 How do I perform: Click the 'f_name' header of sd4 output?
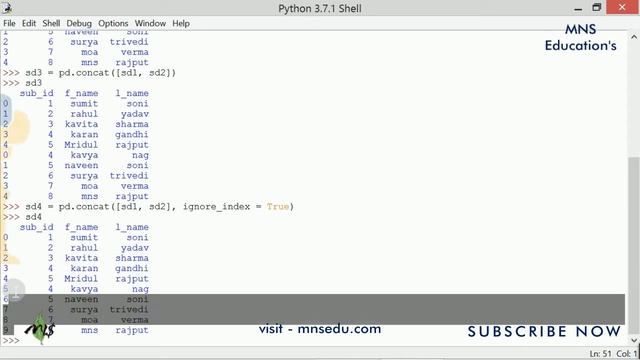pyautogui.click(x=81, y=227)
